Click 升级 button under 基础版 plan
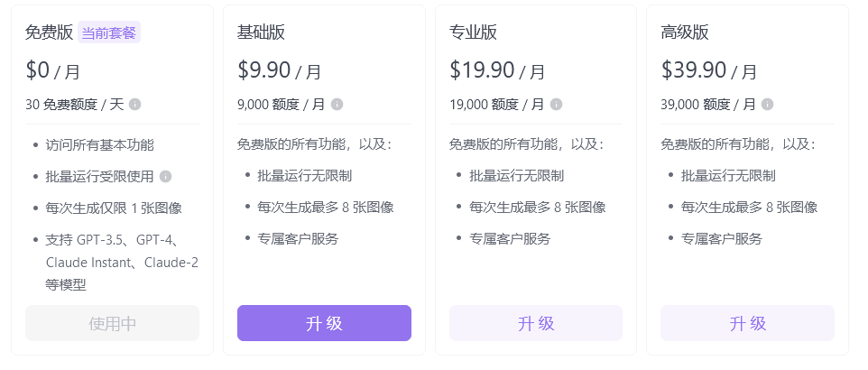The height and width of the screenshot is (370, 868). 324,323
